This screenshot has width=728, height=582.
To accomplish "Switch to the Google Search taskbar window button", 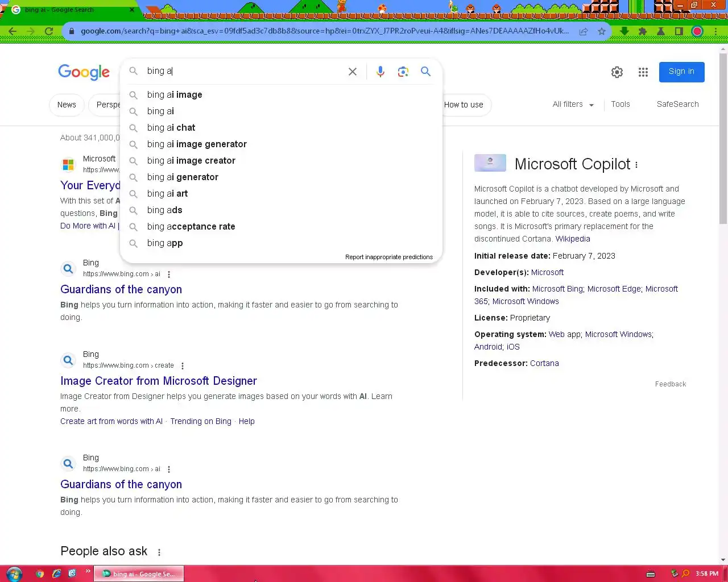I will [139, 574].
